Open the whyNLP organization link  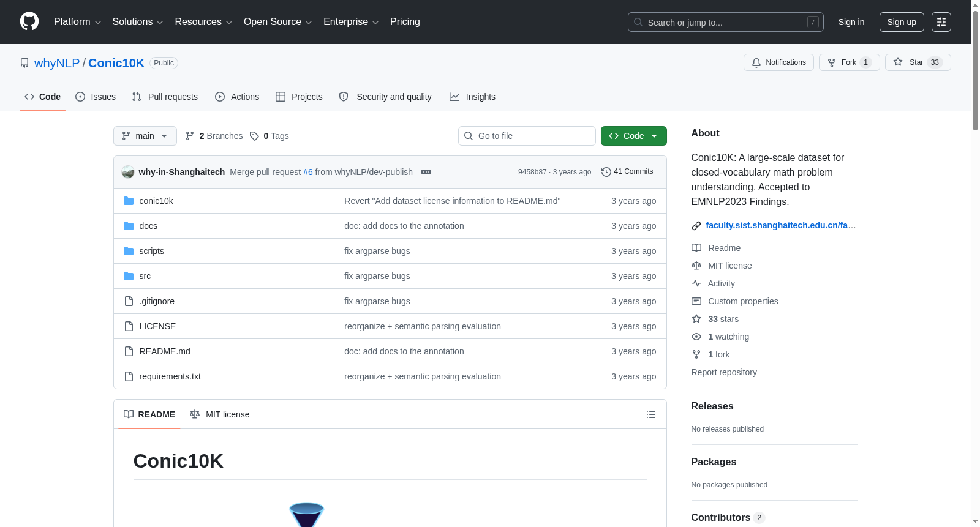(x=57, y=63)
